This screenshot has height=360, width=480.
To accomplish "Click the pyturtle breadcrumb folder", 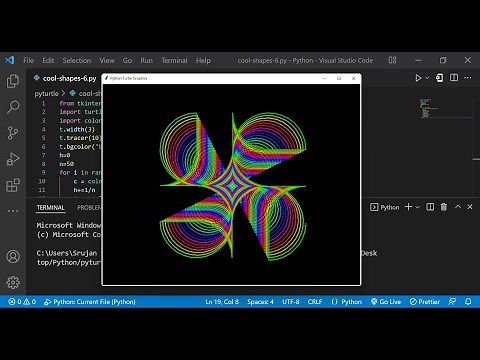I will click(46, 94).
